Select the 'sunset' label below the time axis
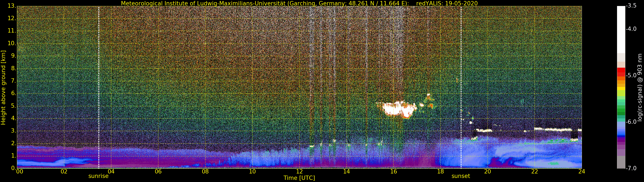This screenshot has height=182, width=644. point(461,176)
